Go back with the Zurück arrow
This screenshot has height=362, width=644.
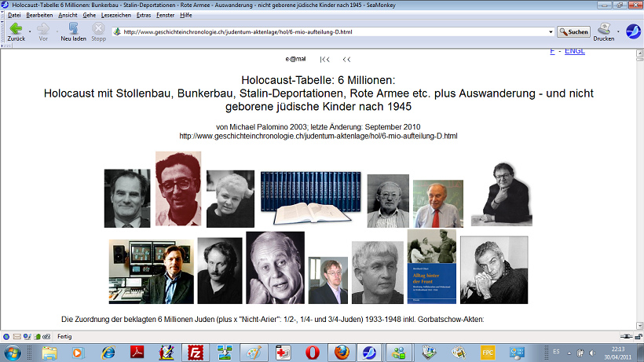[x=16, y=31]
